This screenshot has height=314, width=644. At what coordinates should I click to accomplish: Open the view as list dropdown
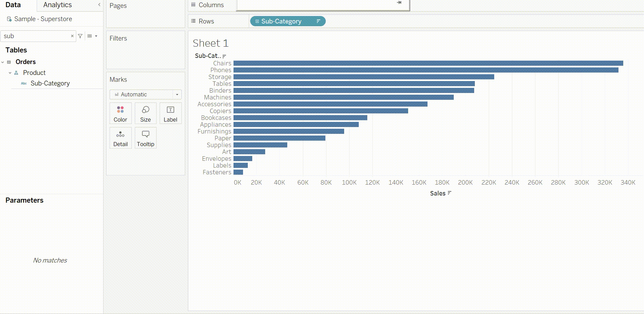click(92, 36)
